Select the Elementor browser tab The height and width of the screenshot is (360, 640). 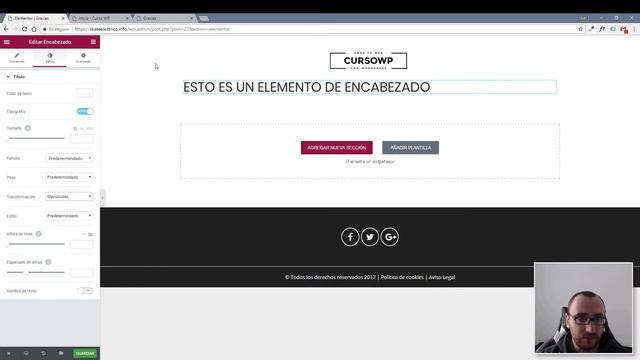pyautogui.click(x=36, y=18)
